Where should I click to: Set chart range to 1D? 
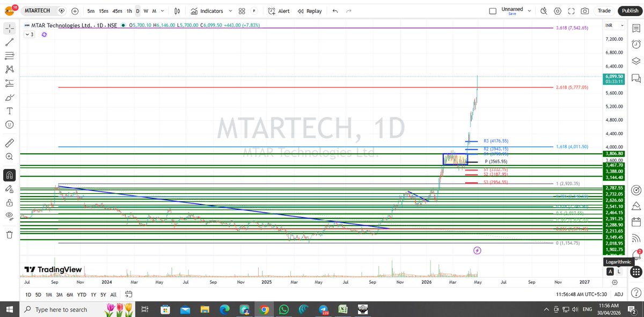[x=28, y=294]
